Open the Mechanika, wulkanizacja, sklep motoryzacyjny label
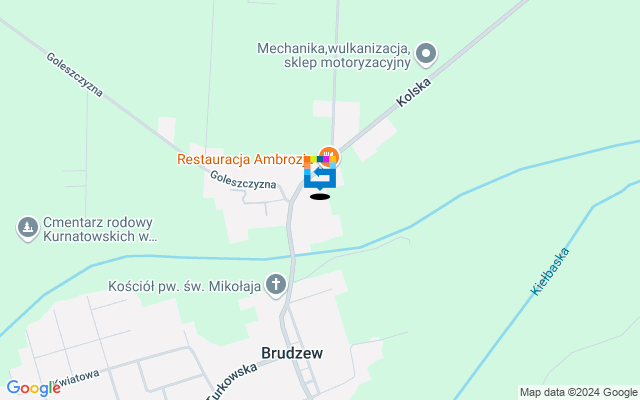640x400 pixels. point(334,55)
